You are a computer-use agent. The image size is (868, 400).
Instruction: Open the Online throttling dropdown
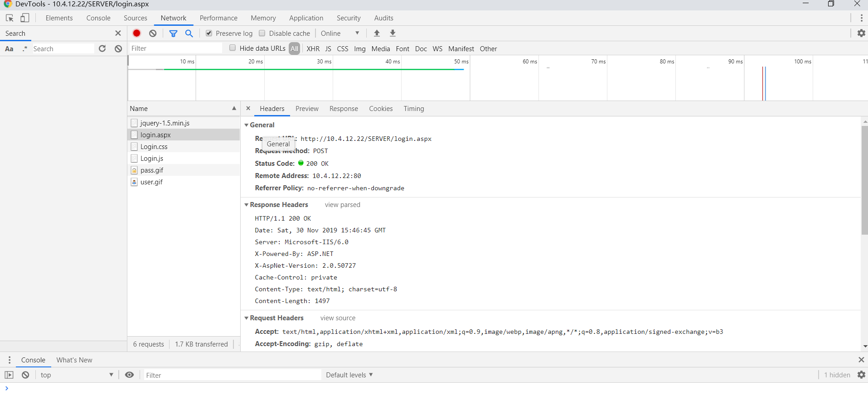[340, 33]
